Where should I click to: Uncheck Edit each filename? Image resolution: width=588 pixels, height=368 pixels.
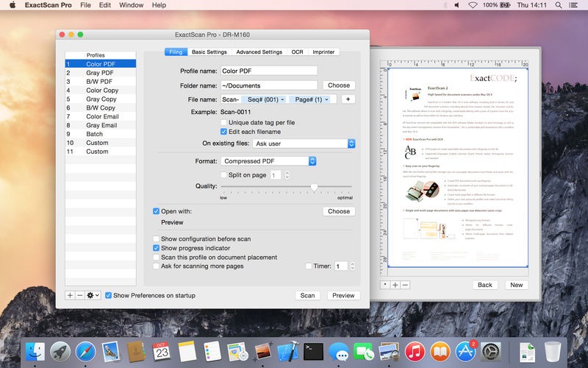[224, 132]
